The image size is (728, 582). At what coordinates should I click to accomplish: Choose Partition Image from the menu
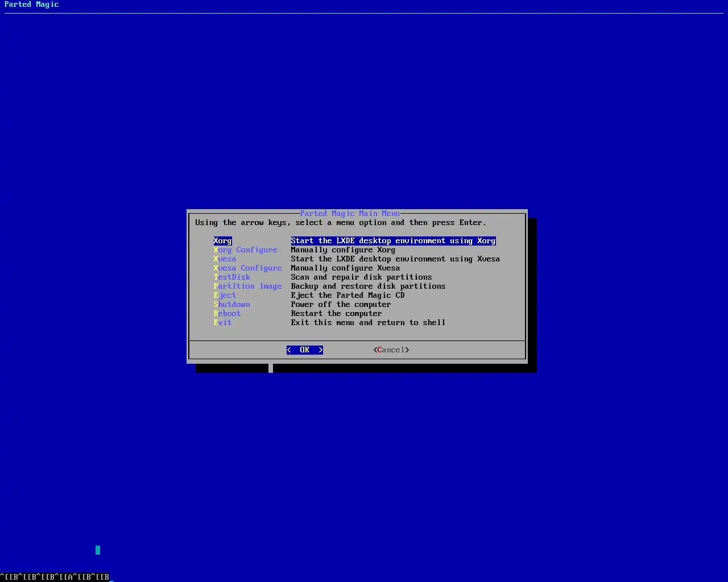[x=247, y=286]
